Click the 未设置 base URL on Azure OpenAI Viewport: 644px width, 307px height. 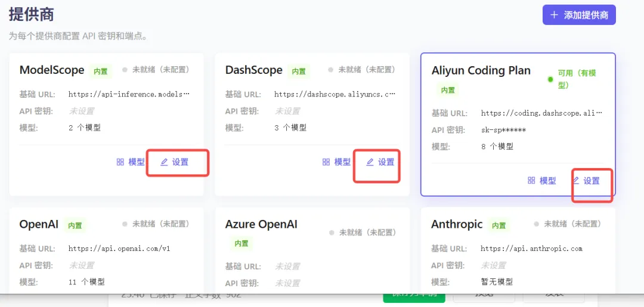pyautogui.click(x=287, y=267)
